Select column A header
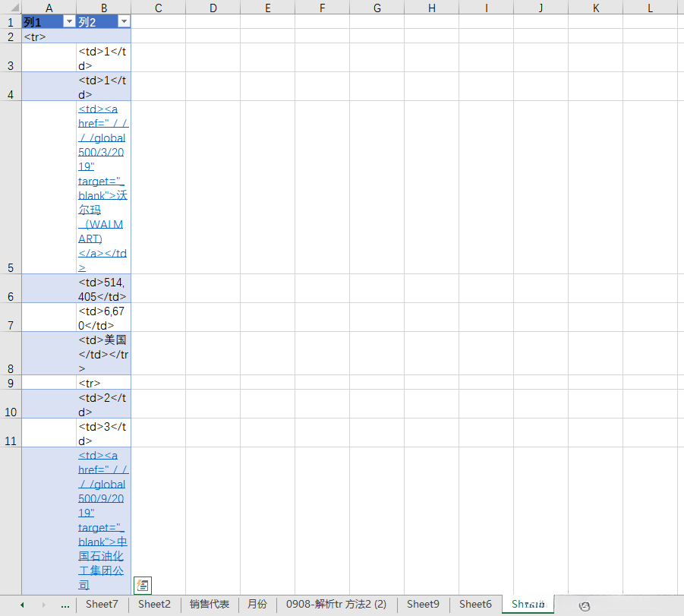The image size is (684, 616). [x=49, y=8]
